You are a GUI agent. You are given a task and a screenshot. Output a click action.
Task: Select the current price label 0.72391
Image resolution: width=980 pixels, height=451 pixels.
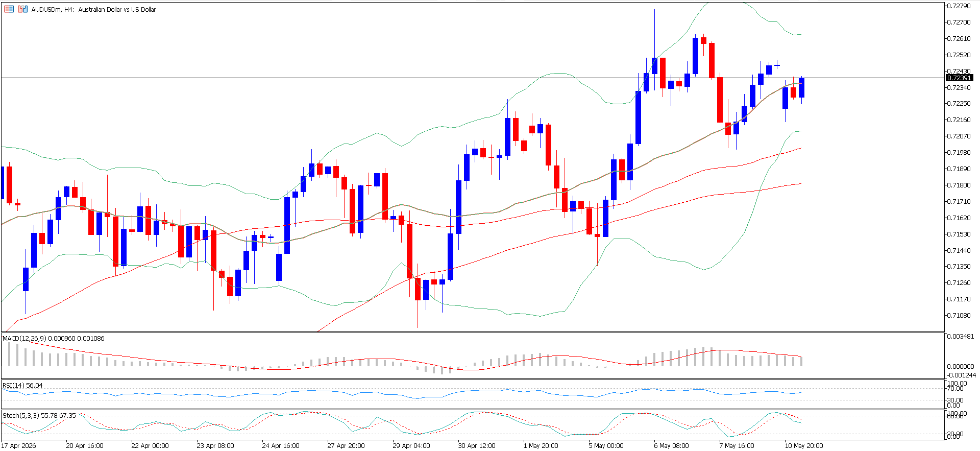(x=959, y=78)
